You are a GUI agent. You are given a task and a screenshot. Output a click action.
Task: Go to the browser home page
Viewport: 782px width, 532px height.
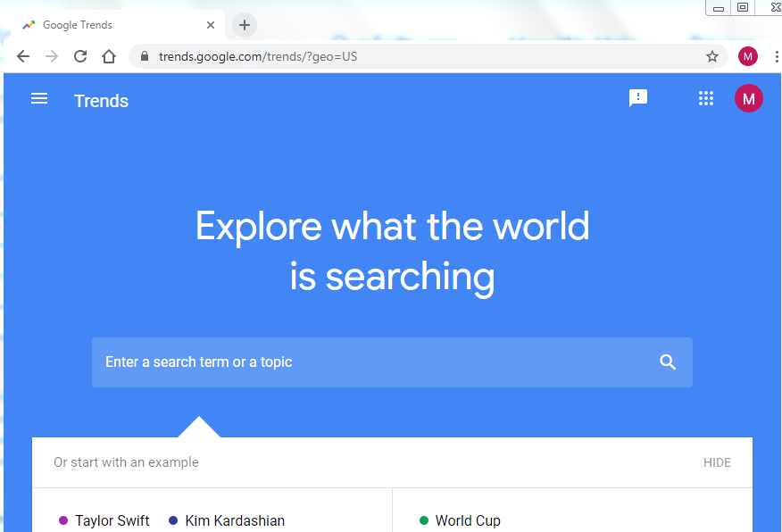point(109,56)
